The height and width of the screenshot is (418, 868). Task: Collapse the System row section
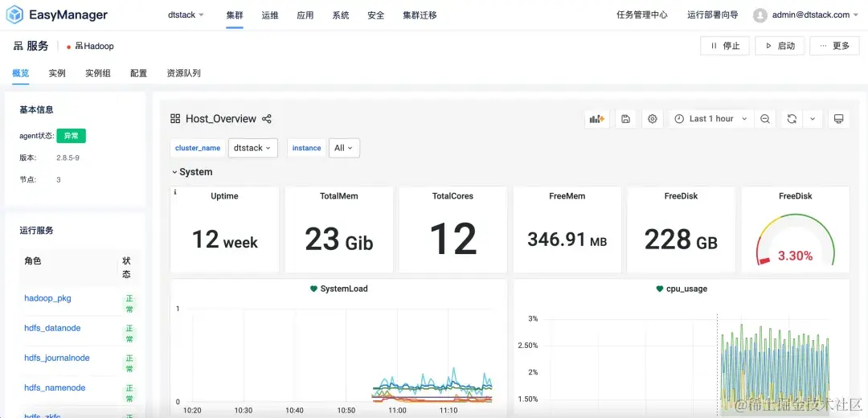[192, 172]
